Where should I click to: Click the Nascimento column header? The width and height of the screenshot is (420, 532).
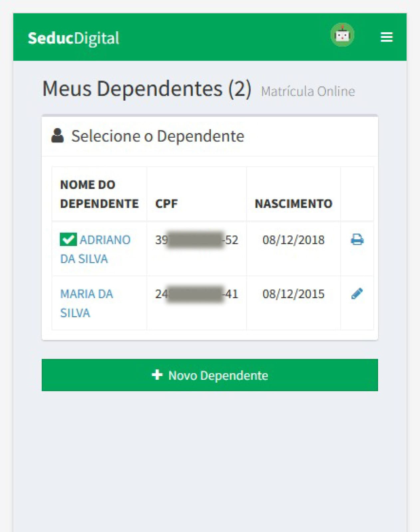click(x=294, y=203)
